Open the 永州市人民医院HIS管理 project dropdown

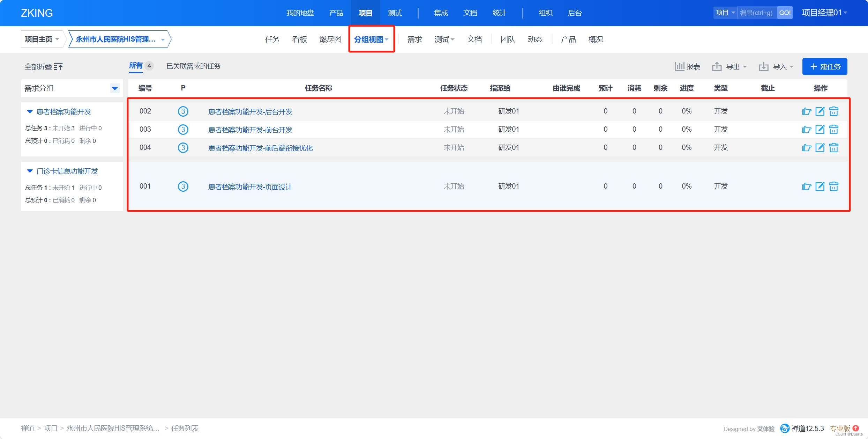click(x=120, y=39)
